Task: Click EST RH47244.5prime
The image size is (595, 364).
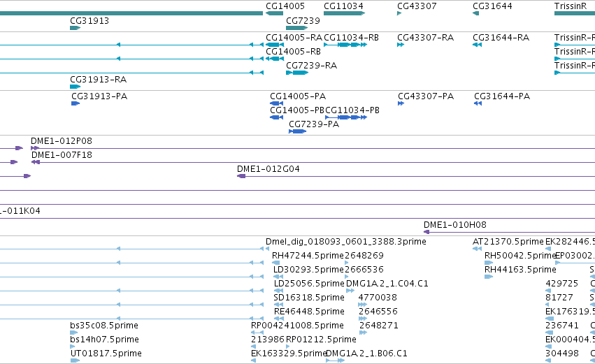Action: coord(276,263)
